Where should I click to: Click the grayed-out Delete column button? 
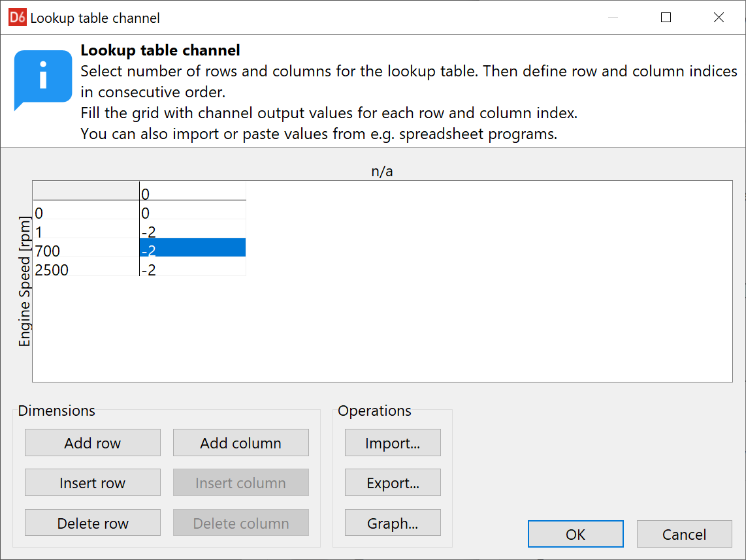click(x=241, y=523)
